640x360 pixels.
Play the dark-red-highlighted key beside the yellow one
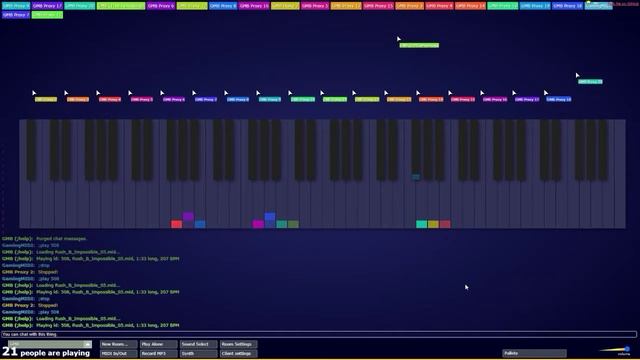click(x=445, y=224)
